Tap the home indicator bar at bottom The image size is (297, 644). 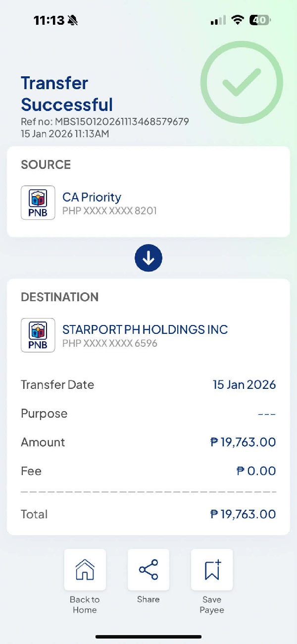(148, 637)
